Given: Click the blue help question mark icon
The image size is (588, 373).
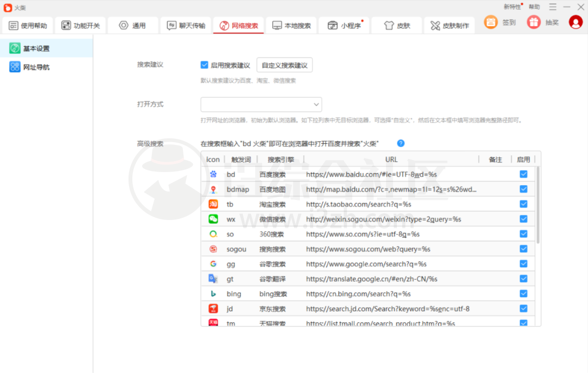Looking at the screenshot, I should coord(401,143).
